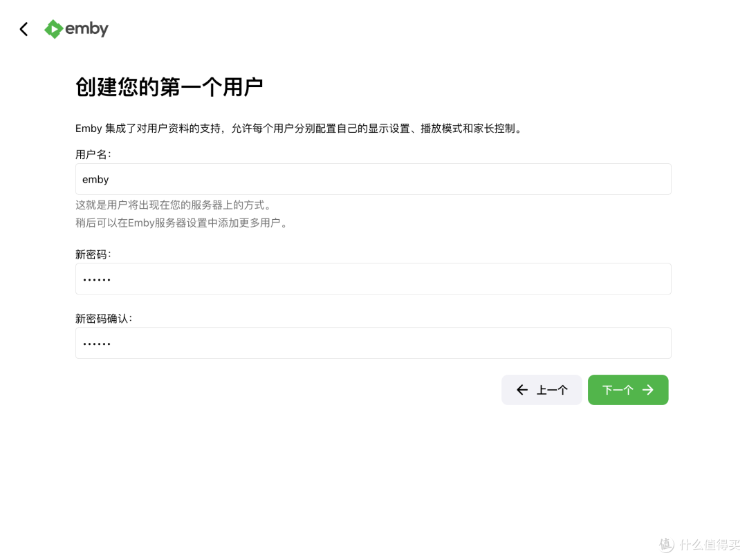Screen dimensions: 747x560
Task: Click the 新密码确认 confirmation field
Action: point(373,343)
